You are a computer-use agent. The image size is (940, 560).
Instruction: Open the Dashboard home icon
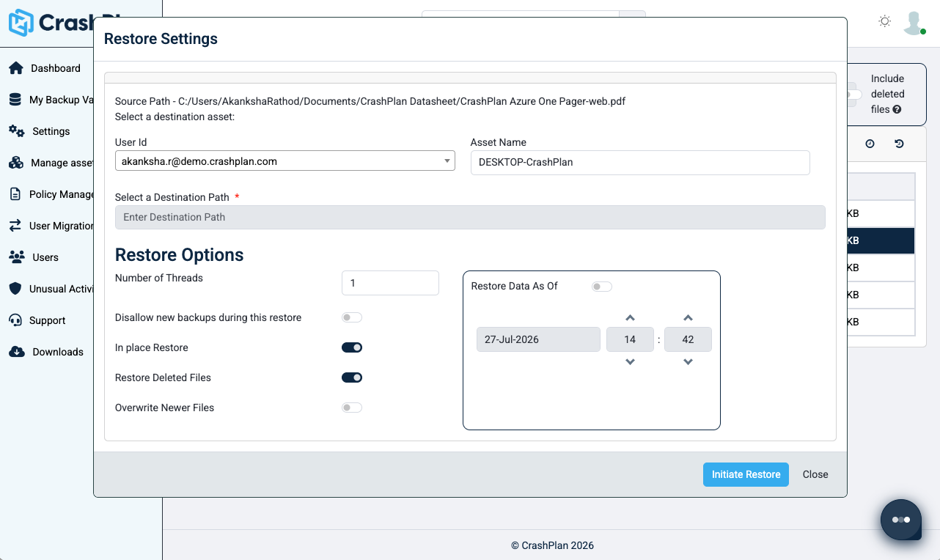tap(15, 68)
